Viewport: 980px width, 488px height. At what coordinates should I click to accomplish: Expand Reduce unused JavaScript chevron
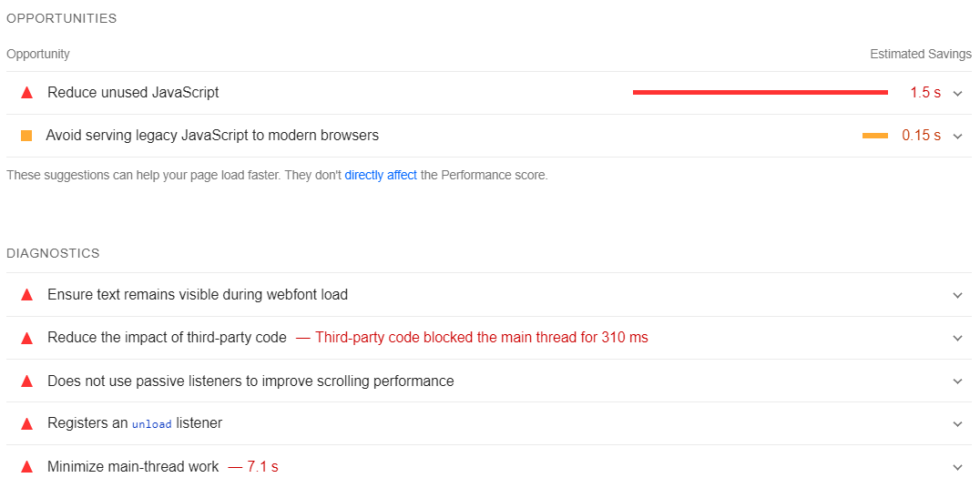point(957,94)
